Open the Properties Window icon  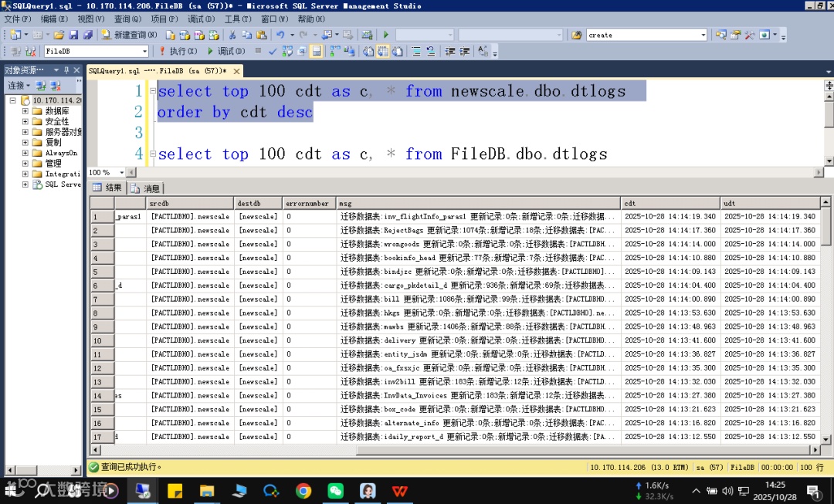click(x=736, y=35)
